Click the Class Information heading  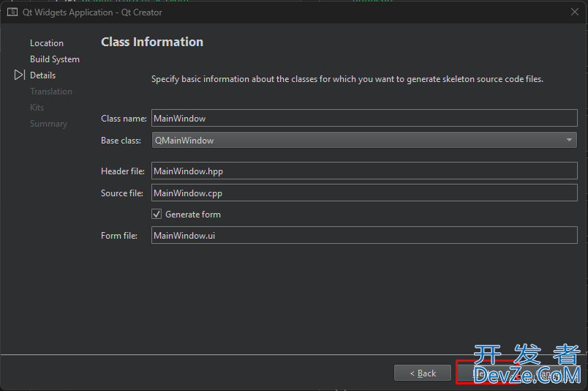(152, 42)
